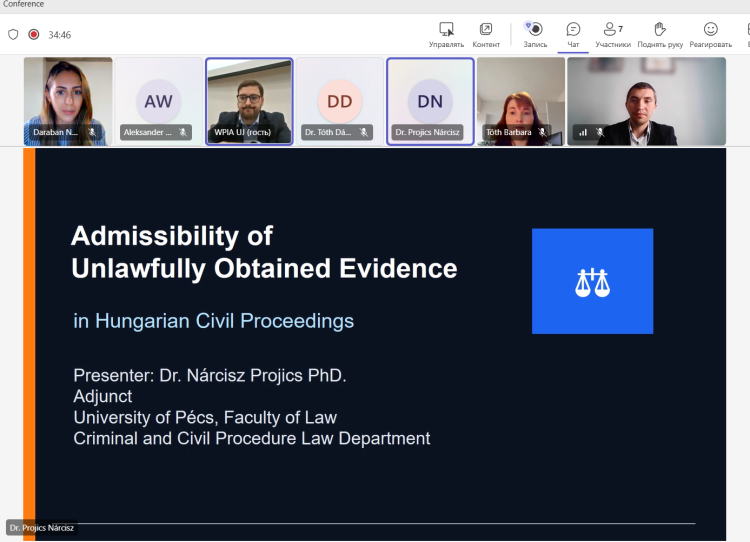Click the blue scales of justice image
Viewport: 750px width, 542px height.
(x=592, y=281)
